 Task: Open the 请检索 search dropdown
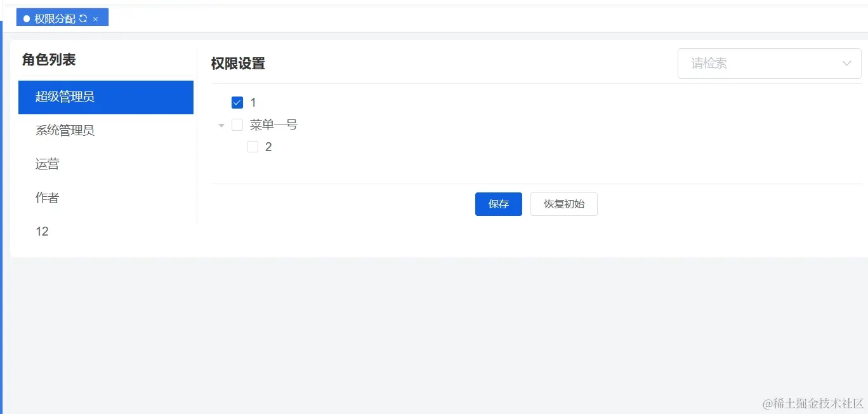[x=769, y=63]
